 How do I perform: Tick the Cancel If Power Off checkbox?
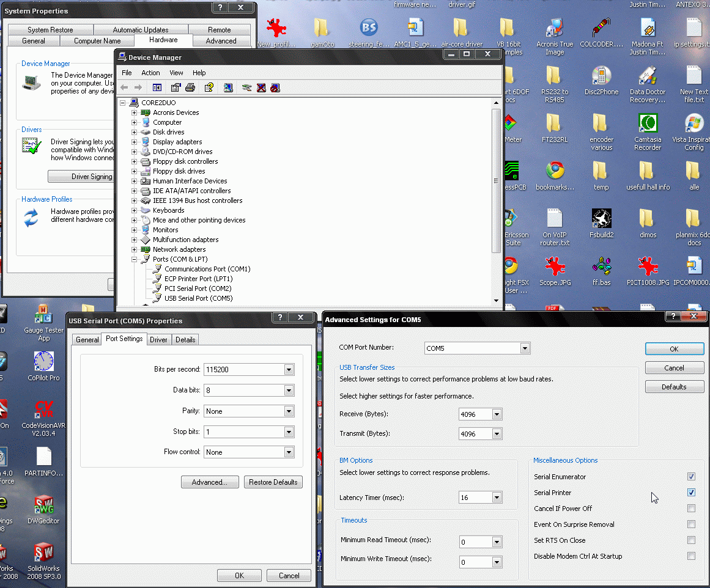(x=691, y=509)
